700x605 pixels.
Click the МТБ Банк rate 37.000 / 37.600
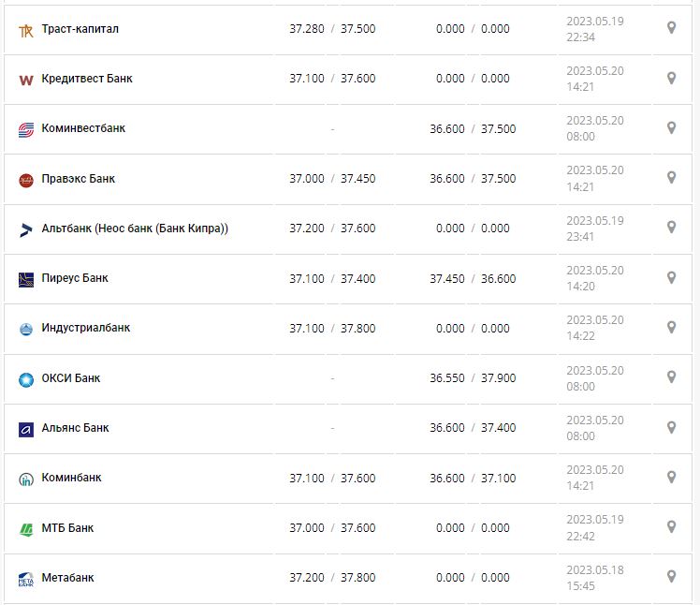[x=332, y=528]
